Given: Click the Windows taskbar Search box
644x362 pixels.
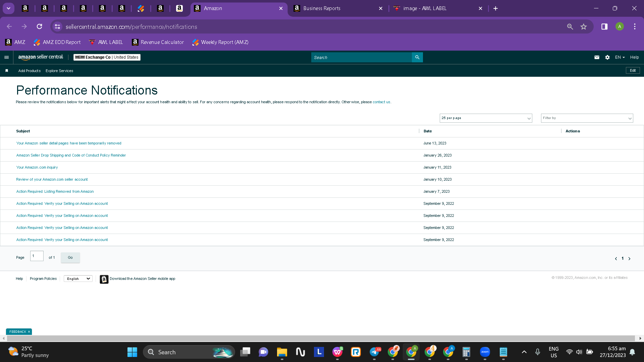Looking at the screenshot, I should coord(189,352).
